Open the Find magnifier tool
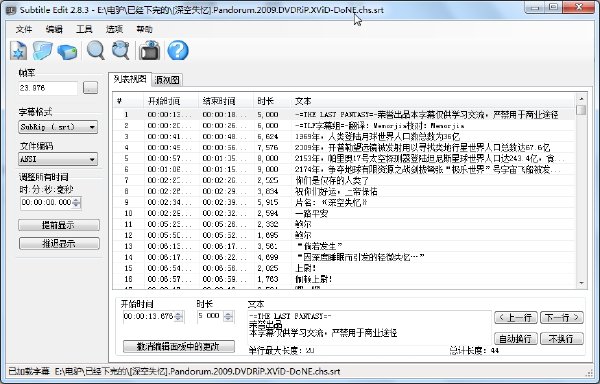 pyautogui.click(x=95, y=50)
